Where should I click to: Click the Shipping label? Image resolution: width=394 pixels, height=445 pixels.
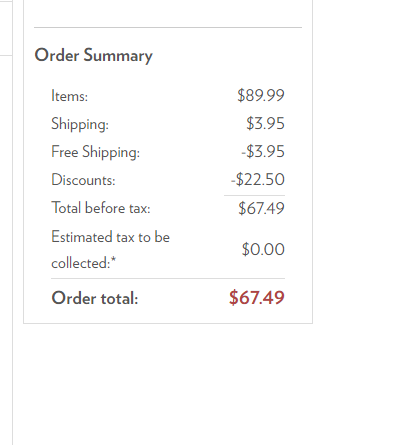tap(80, 124)
